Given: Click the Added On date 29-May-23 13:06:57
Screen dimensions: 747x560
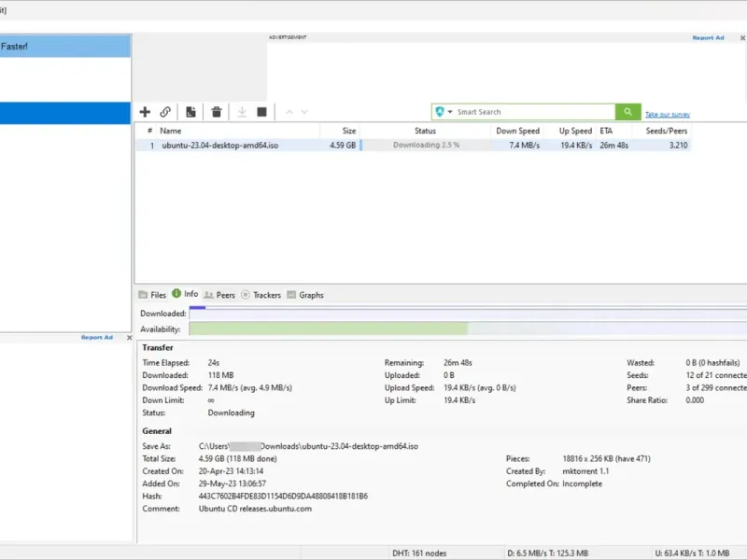Looking at the screenshot, I should (x=233, y=483).
